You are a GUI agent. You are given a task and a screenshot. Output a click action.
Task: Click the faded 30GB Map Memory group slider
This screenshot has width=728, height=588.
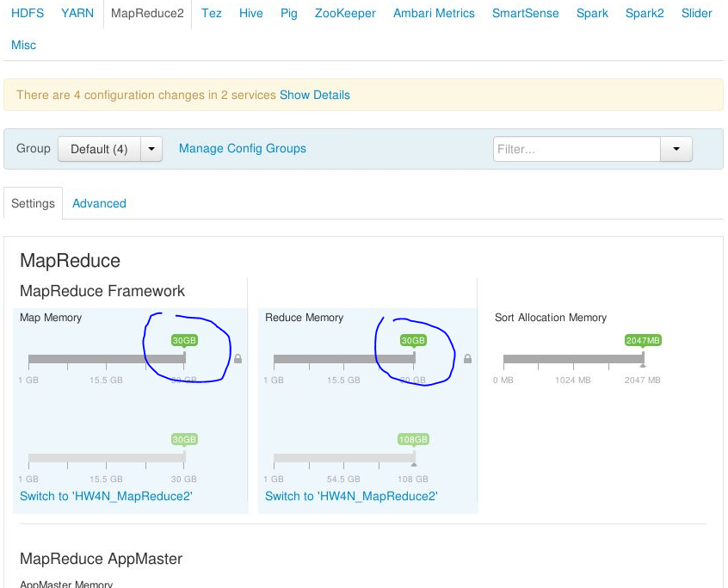point(107,458)
